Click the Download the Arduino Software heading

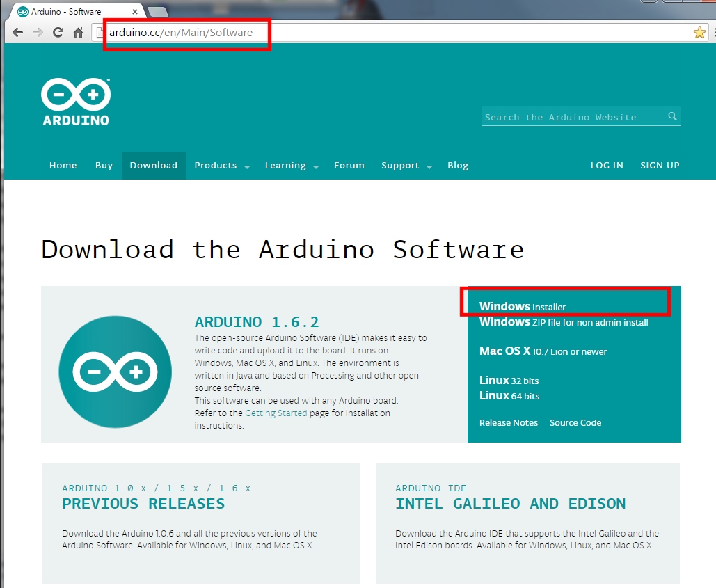click(283, 249)
